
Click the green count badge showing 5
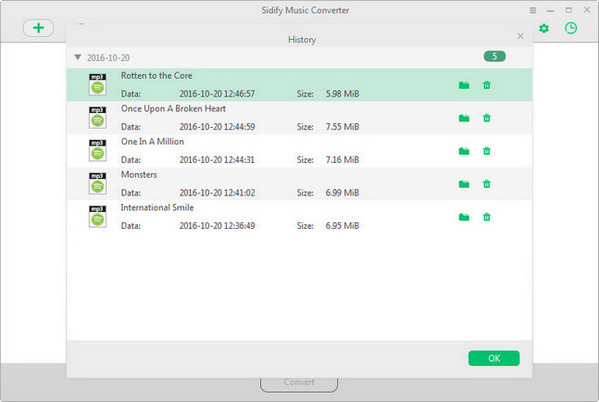494,57
